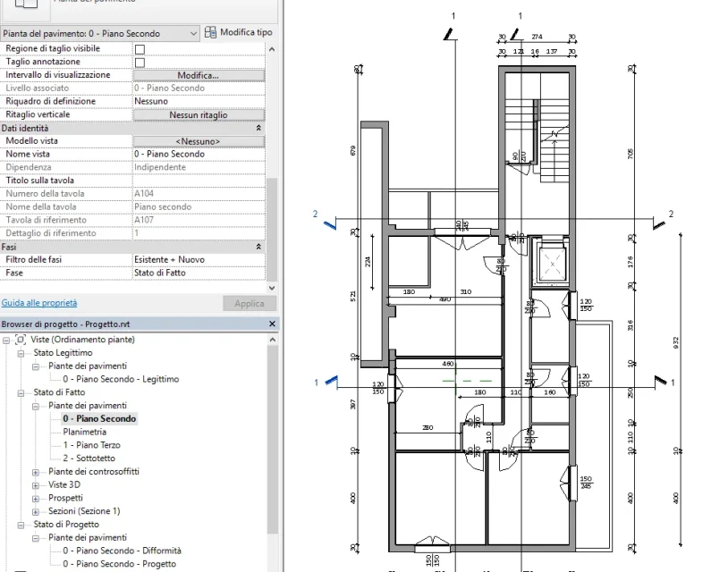Screen dimensions: 728x572
Task: Toggle Taglio annotazione checkbox
Action: coord(140,63)
